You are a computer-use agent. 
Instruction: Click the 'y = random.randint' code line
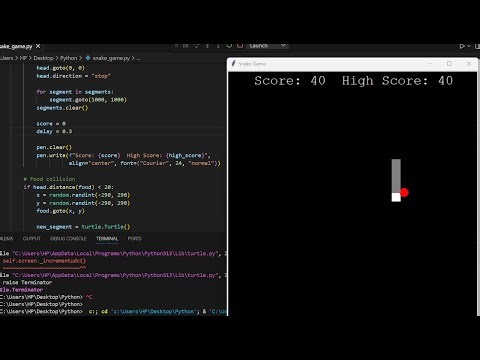[83, 203]
